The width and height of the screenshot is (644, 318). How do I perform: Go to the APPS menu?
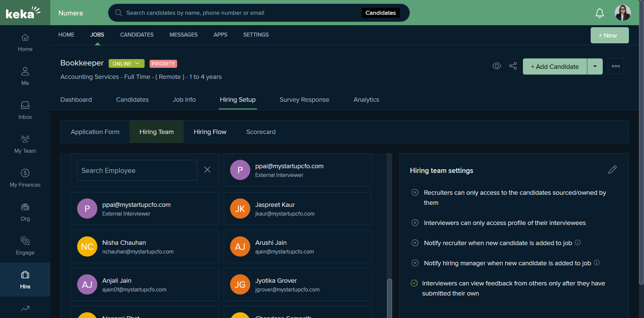tap(220, 35)
